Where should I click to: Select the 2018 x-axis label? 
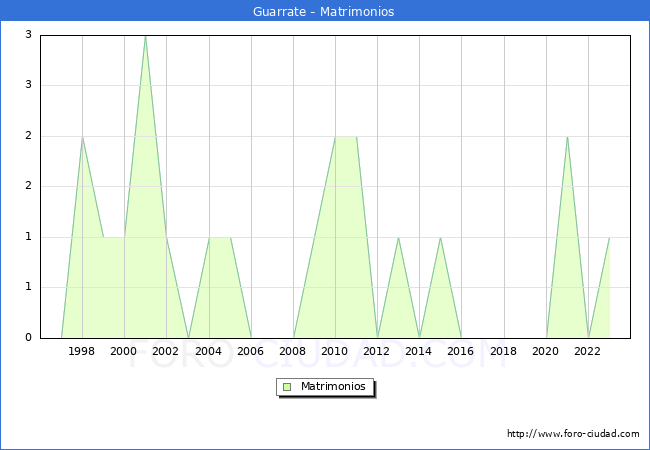(x=503, y=351)
